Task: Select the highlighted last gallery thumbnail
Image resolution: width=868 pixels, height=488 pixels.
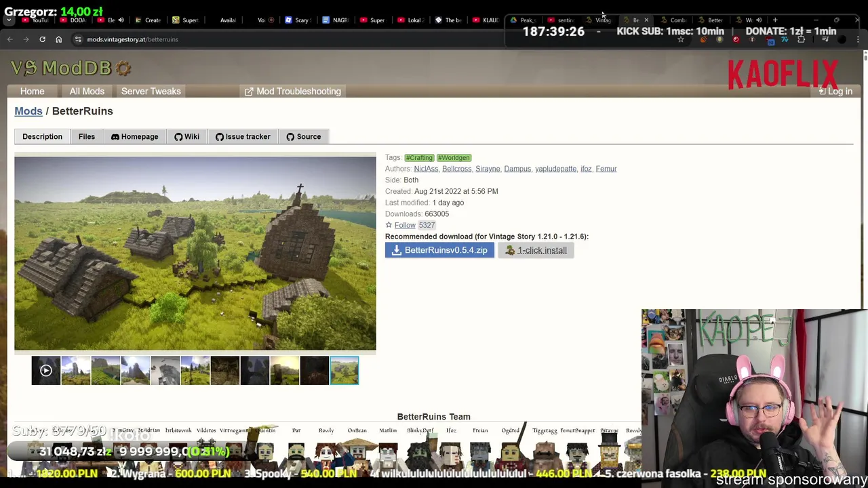Action: pyautogui.click(x=344, y=371)
